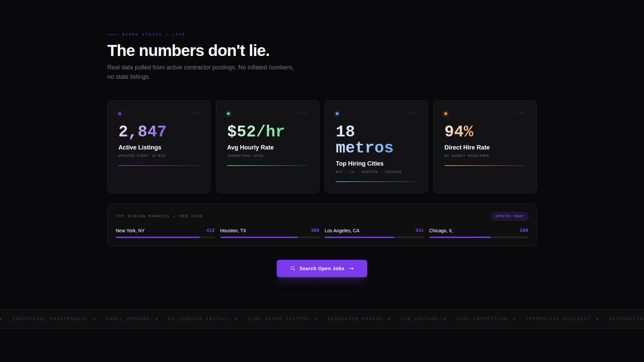Click the NO AGENCY MIDDLEMEN caption
This screenshot has width=644, height=362.
[x=467, y=156]
